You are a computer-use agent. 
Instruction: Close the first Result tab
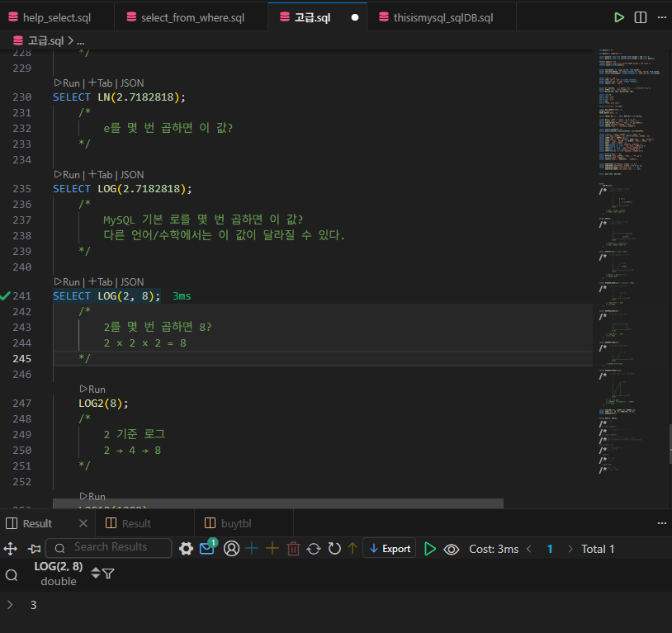click(x=83, y=523)
